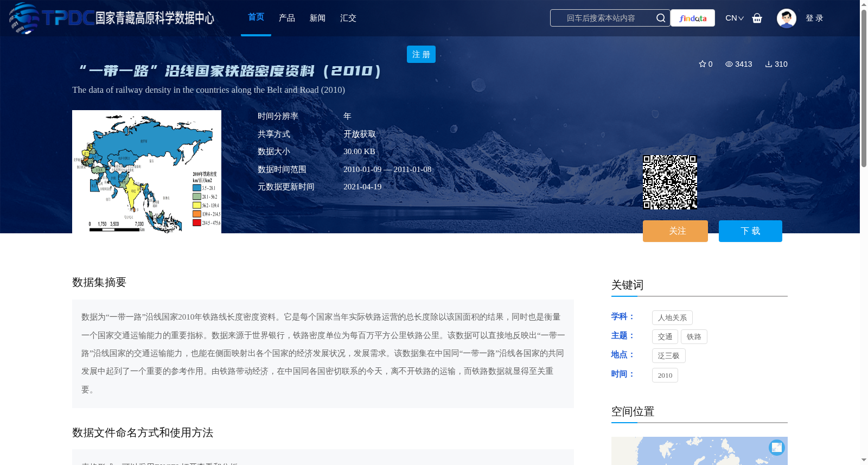Click the TPDC globe logo
Viewport: 868px width, 465px height.
(24, 18)
